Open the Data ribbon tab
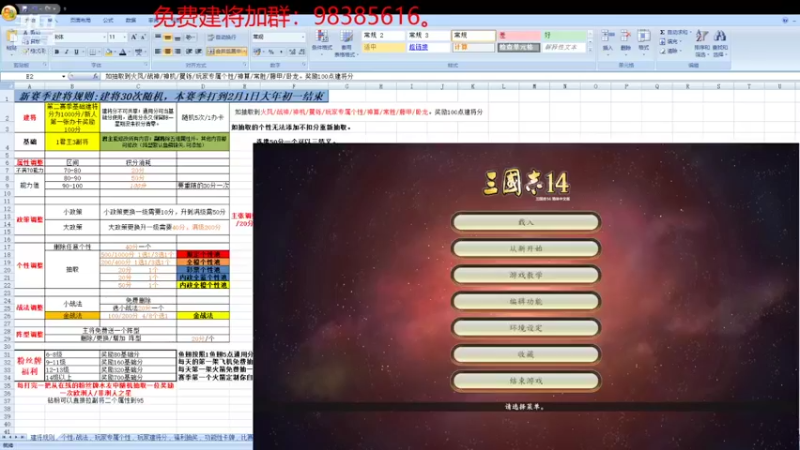Image resolution: width=800 pixels, height=450 pixels. click(x=131, y=20)
